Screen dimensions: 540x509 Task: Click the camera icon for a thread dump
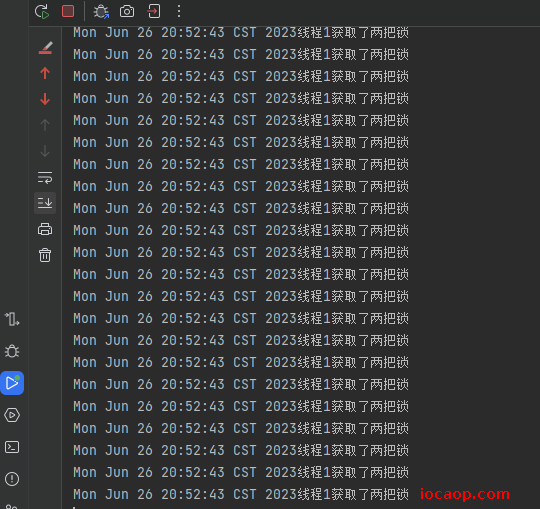tap(127, 11)
